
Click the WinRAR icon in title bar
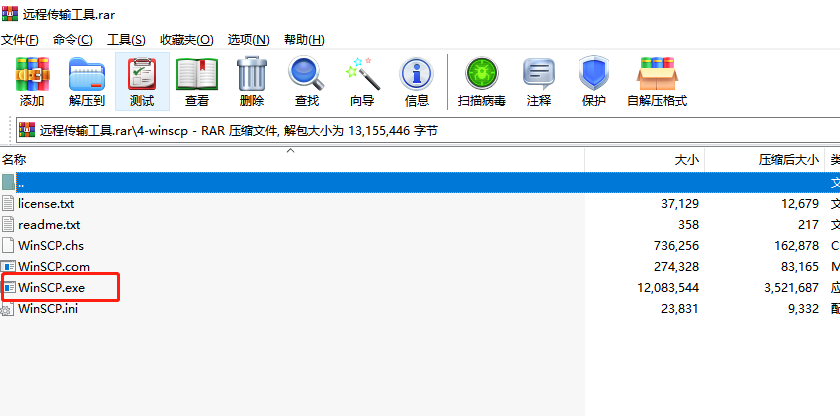click(x=10, y=13)
